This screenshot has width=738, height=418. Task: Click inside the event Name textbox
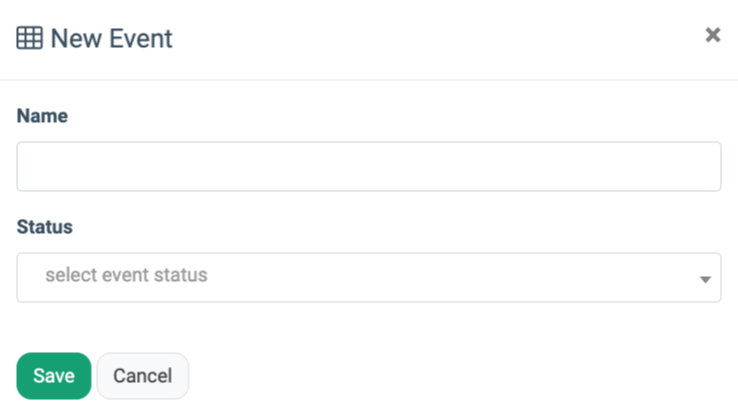[368, 166]
